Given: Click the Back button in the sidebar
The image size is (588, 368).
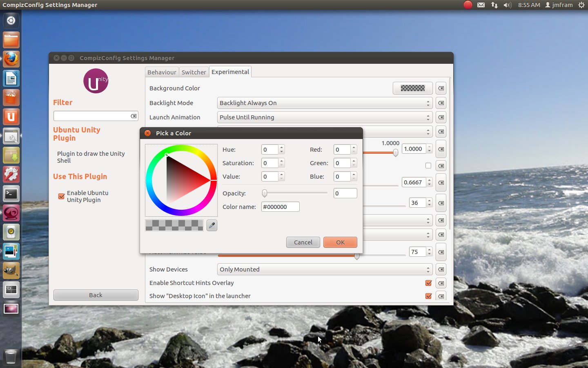Looking at the screenshot, I should pyautogui.click(x=96, y=295).
